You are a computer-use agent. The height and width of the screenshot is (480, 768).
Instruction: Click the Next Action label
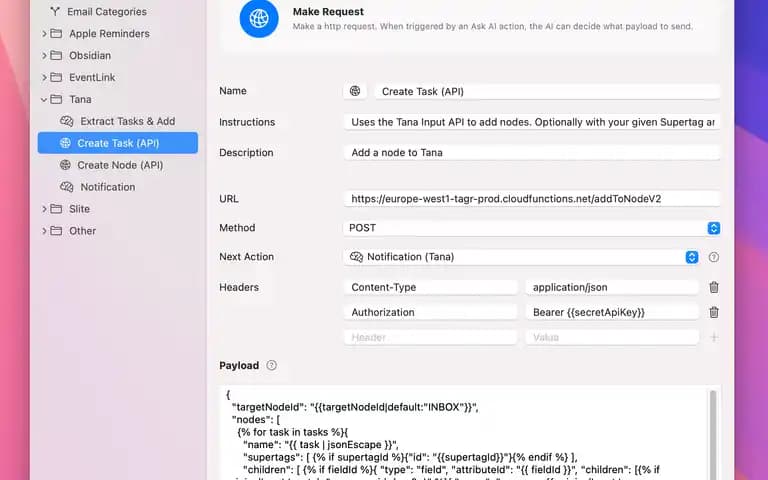[x=246, y=257]
